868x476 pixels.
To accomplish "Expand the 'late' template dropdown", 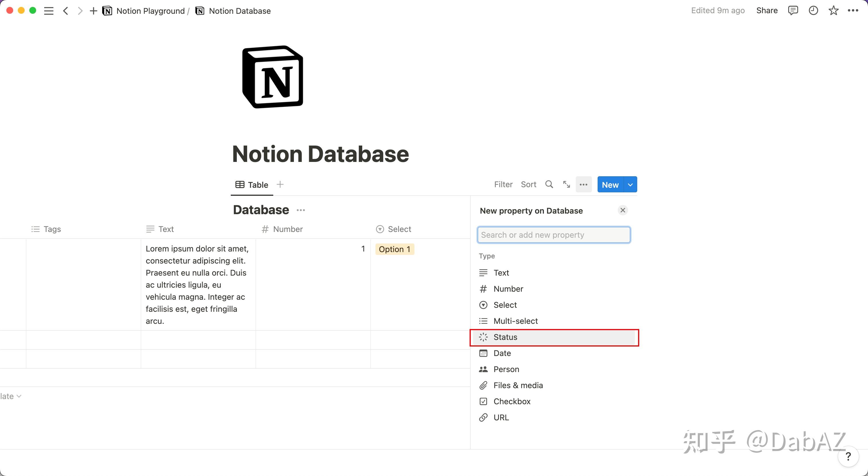I will (19, 396).
